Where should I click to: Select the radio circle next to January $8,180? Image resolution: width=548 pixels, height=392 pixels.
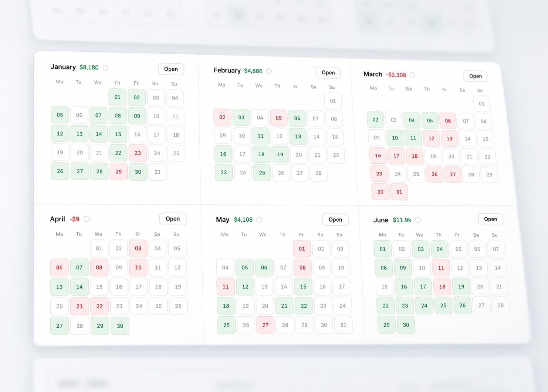(x=105, y=68)
